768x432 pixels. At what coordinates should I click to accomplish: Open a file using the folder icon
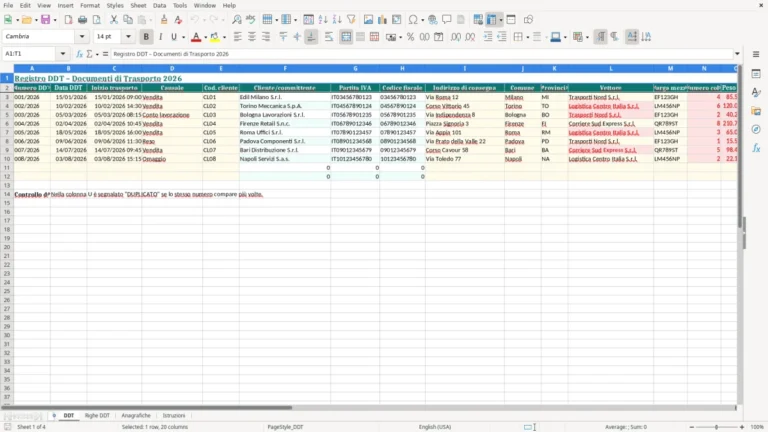(26, 20)
